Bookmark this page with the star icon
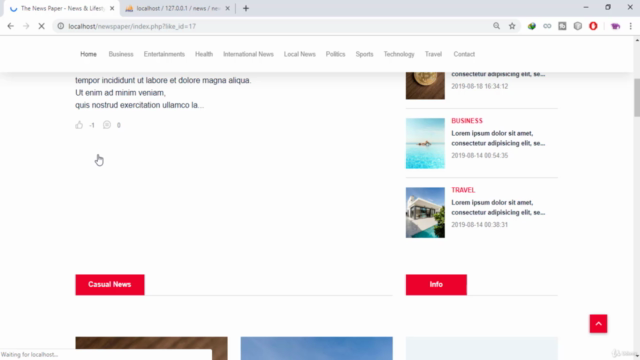The height and width of the screenshot is (360, 640). tap(512, 26)
